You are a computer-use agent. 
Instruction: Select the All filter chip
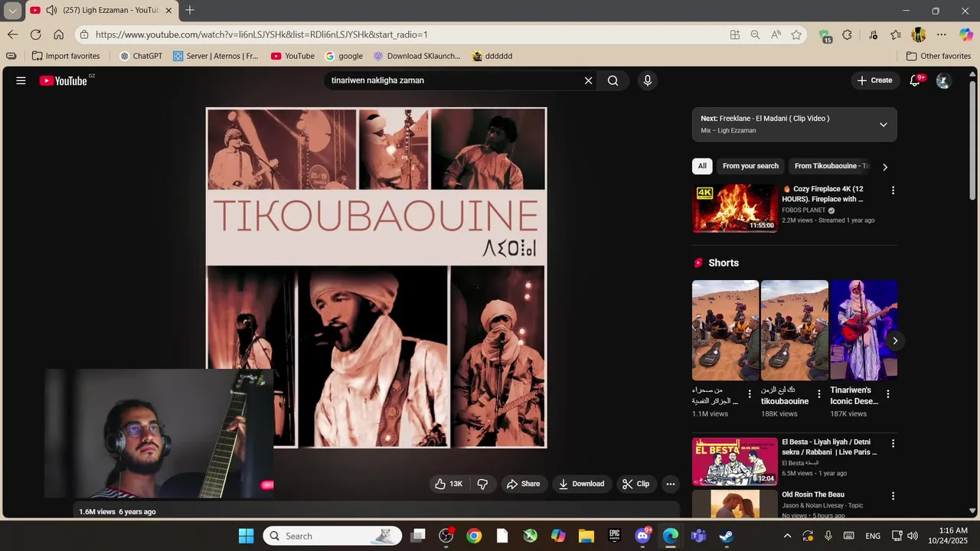pos(702,166)
